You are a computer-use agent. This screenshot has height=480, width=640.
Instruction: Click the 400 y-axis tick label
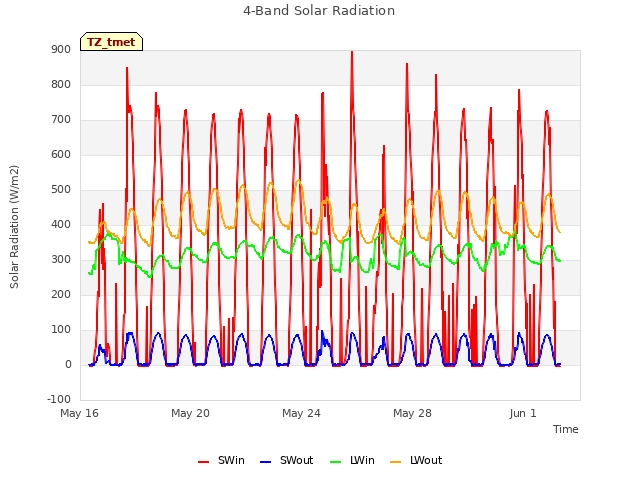61,224
